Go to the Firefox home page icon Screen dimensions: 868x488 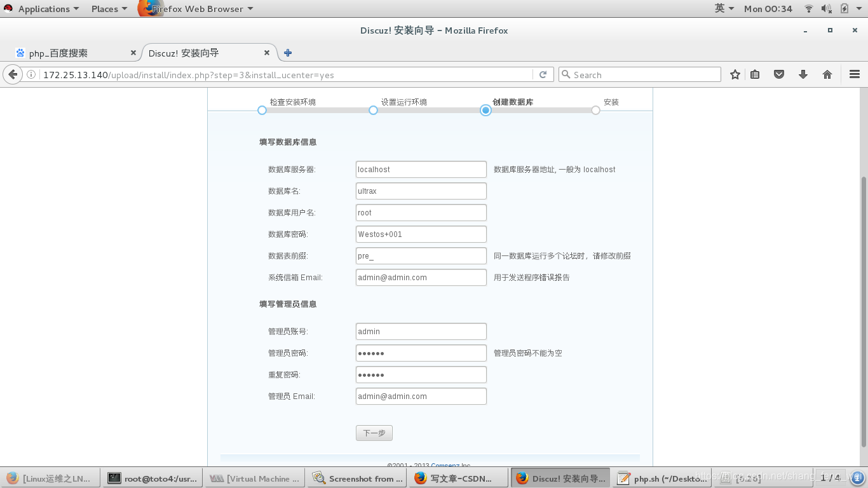pyautogui.click(x=827, y=74)
